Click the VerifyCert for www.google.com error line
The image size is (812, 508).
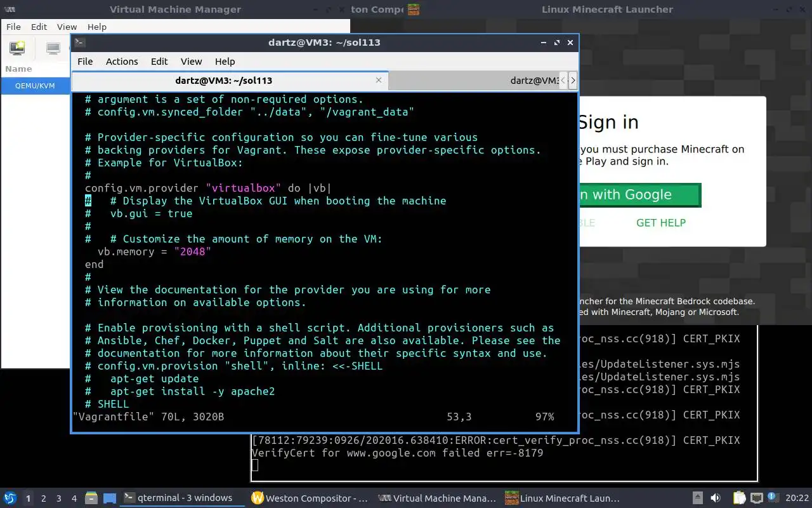click(x=397, y=453)
